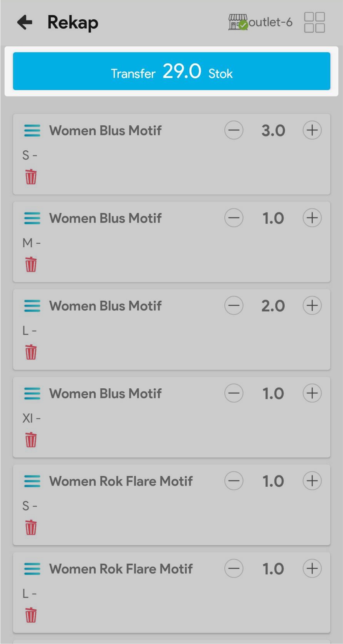Viewport: 343px width, 644px height.
Task: Go back using the arrow icon
Action: 25,22
